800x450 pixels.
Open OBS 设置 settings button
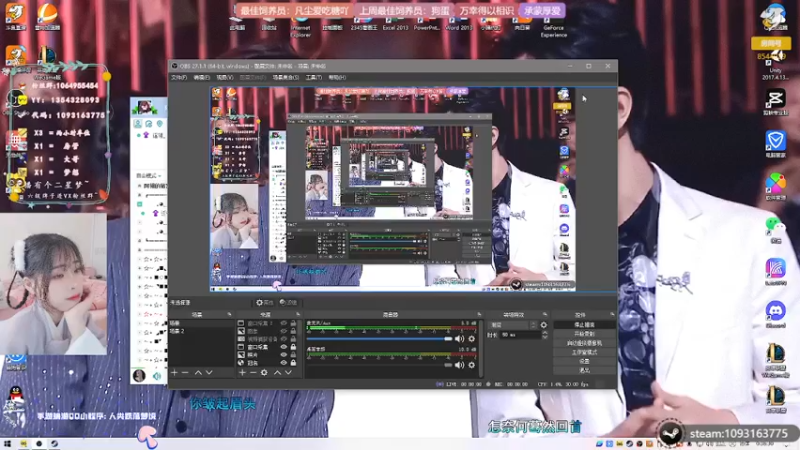tap(584, 361)
